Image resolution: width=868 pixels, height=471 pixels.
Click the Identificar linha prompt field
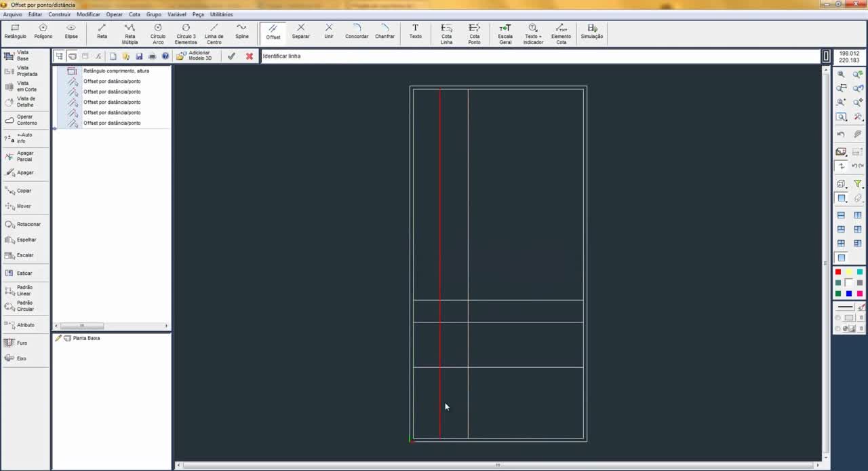point(540,56)
